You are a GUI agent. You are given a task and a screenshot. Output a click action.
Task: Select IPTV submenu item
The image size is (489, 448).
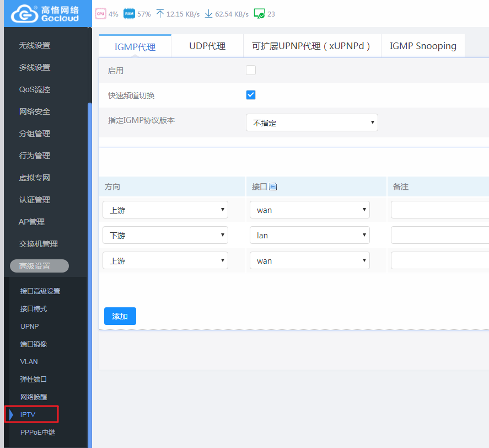pyautogui.click(x=28, y=414)
